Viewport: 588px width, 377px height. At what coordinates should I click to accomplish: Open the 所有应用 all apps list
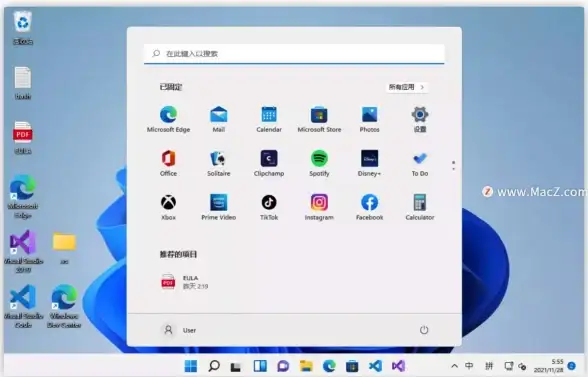point(407,87)
